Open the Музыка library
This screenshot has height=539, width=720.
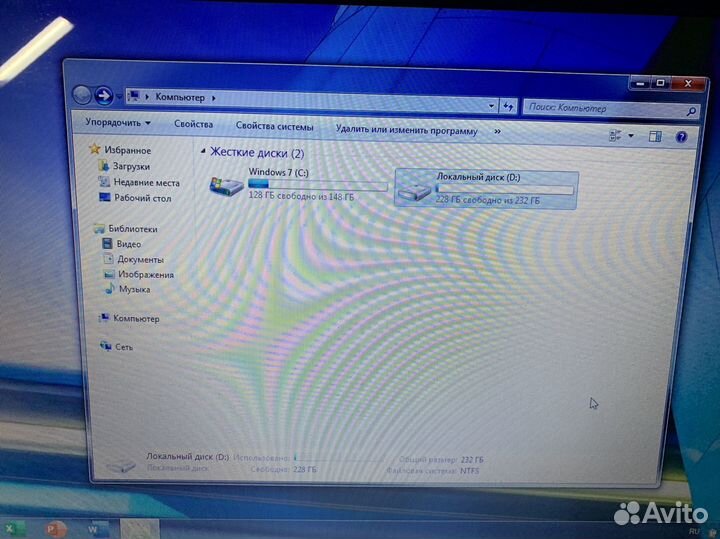coord(135,289)
